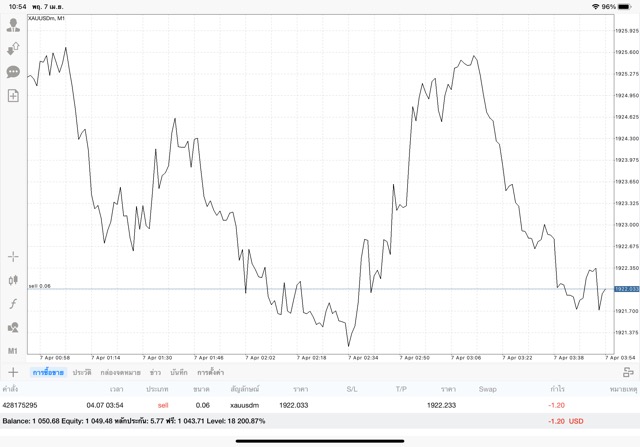Open the M1 timeframe selector

coord(13,351)
